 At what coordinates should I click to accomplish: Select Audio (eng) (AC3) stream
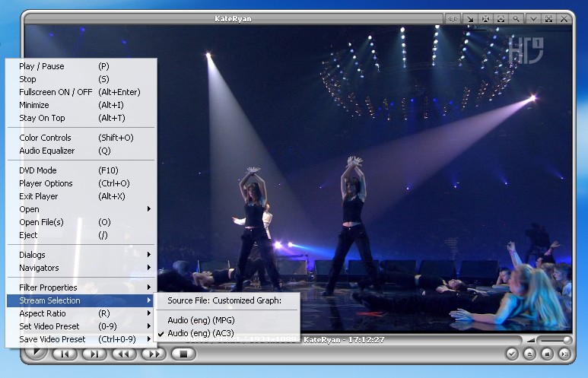[228, 333]
